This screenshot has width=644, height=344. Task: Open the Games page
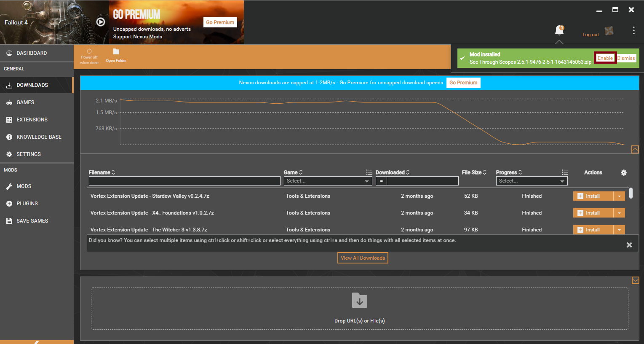(x=37, y=102)
